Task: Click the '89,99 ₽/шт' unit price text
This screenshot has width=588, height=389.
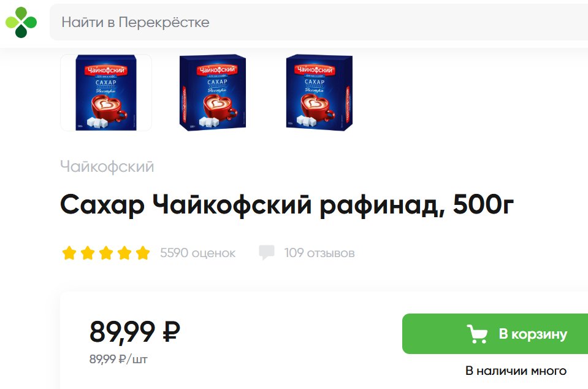Action: [x=118, y=360]
